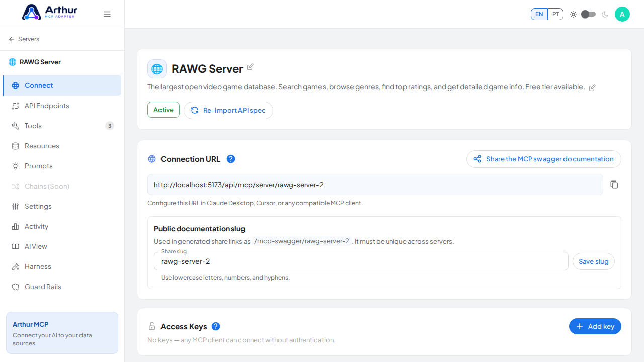
Task: Open the Resources section
Action: point(62,146)
